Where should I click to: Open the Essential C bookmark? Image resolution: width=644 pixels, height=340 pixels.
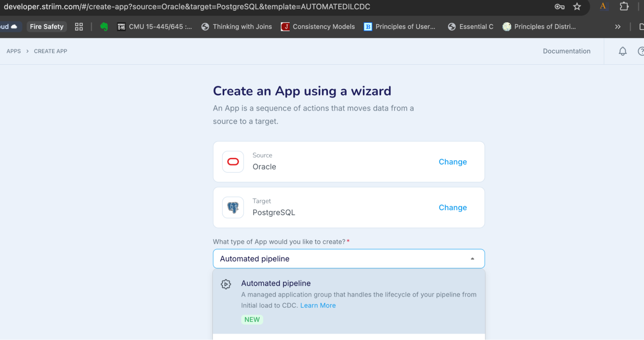click(x=471, y=27)
